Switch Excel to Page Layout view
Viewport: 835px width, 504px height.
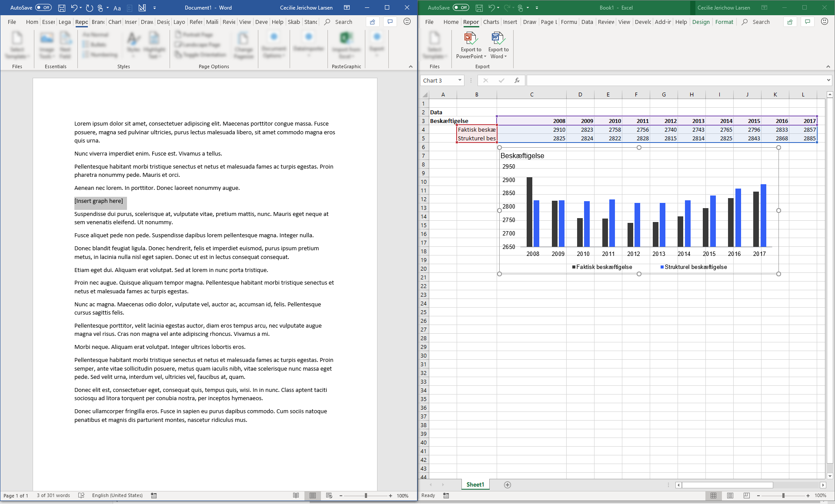point(730,495)
